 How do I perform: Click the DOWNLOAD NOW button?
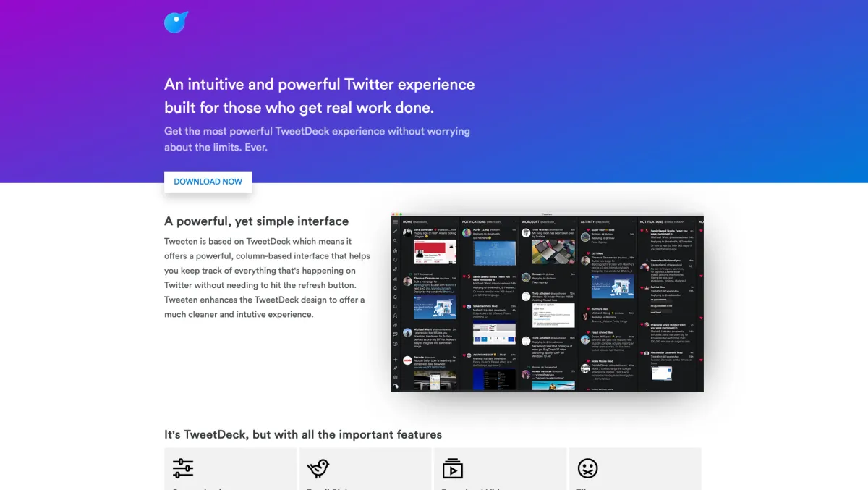(x=208, y=182)
